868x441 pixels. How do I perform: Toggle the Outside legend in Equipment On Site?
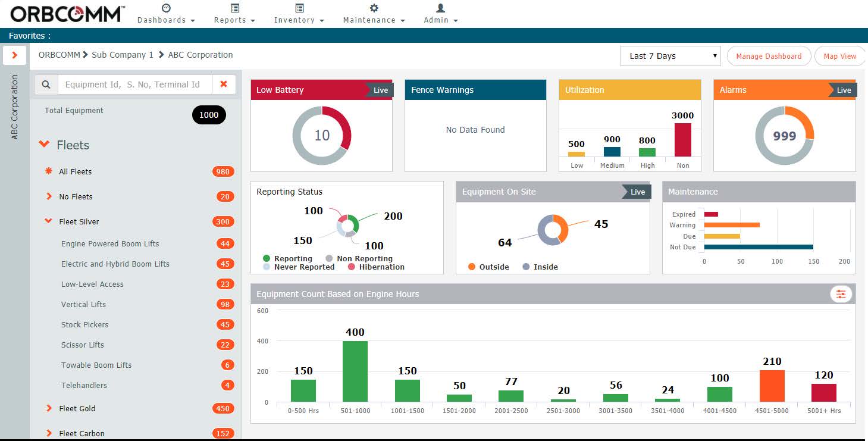click(x=488, y=267)
